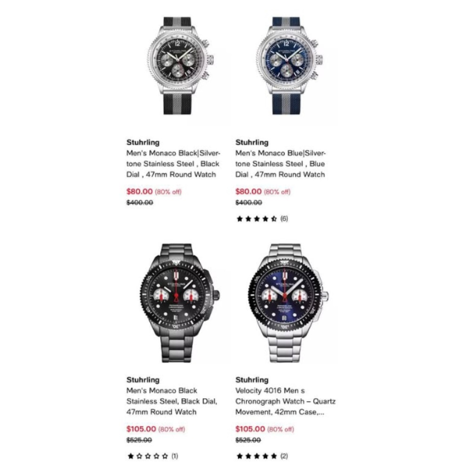The width and height of the screenshot is (476, 476).
Task: Click Stuhrling brand above Velocity 4016 watch
Action: [251, 380]
